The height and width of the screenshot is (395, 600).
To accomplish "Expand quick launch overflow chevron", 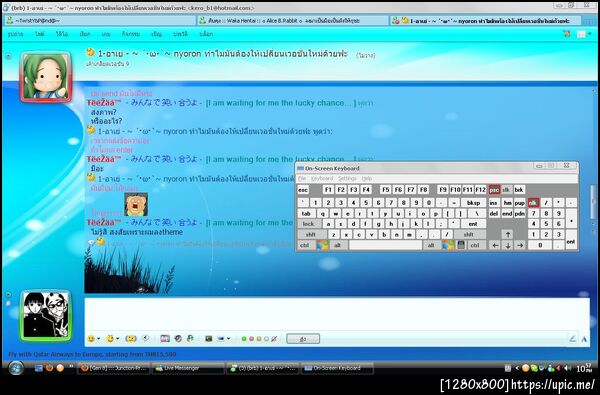I will [71, 367].
